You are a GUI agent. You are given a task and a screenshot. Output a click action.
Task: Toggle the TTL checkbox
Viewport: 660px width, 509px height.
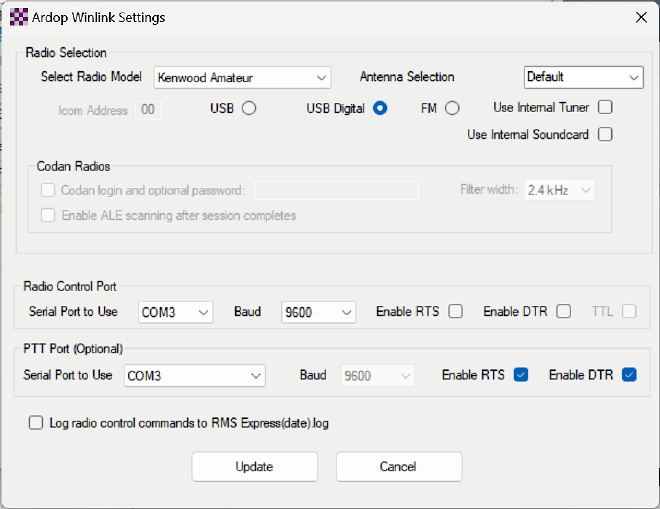(629, 312)
